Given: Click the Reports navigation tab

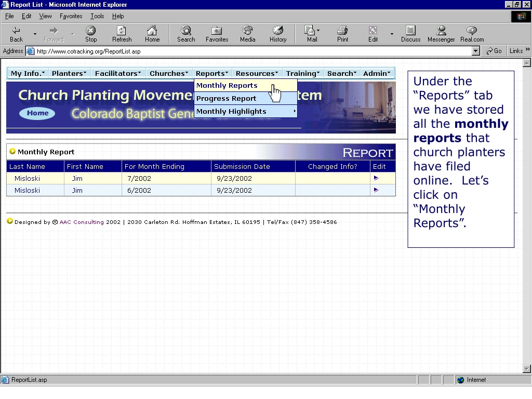Looking at the screenshot, I should click(212, 73).
